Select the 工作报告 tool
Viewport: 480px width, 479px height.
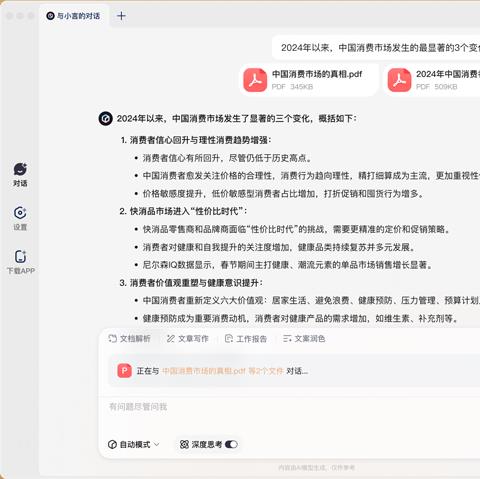pos(246,339)
